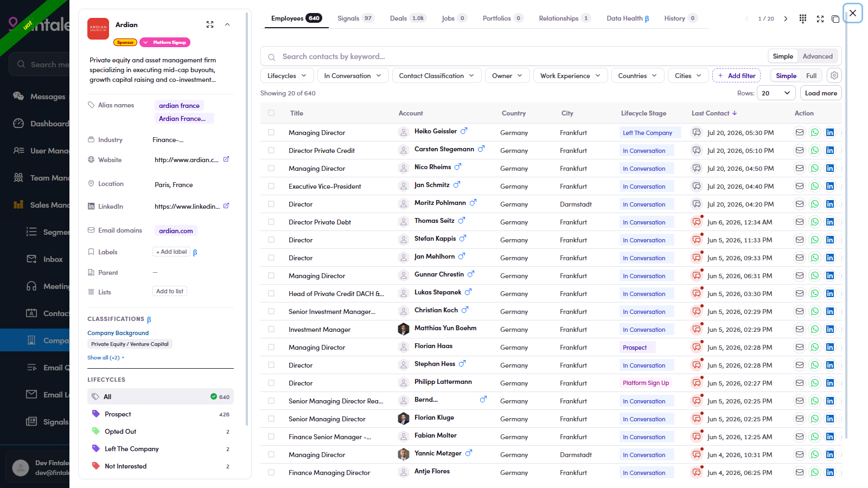Send email to Heiko Geissler
This screenshot has width=868, height=488.
(800, 132)
